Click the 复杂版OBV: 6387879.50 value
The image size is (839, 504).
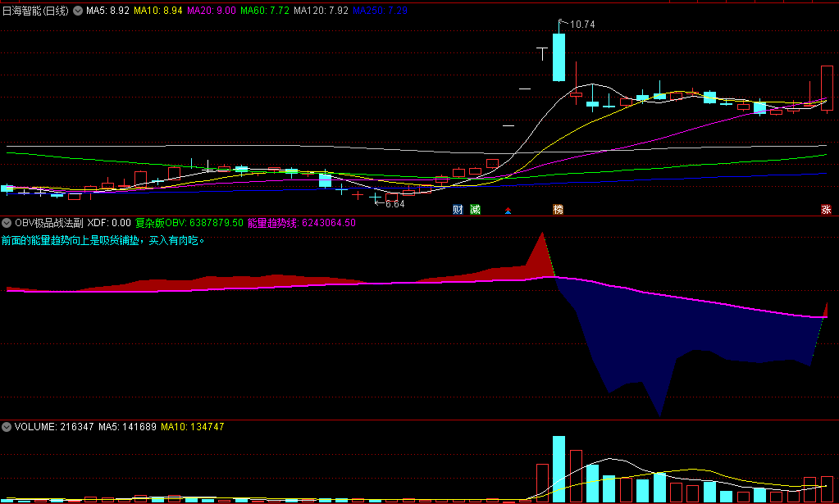coord(189,223)
